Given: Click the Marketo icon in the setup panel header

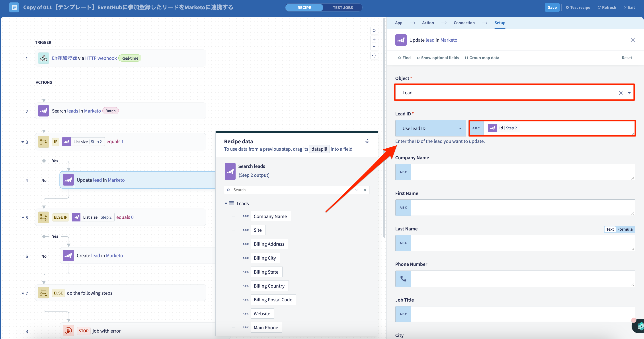Looking at the screenshot, I should pos(401,40).
